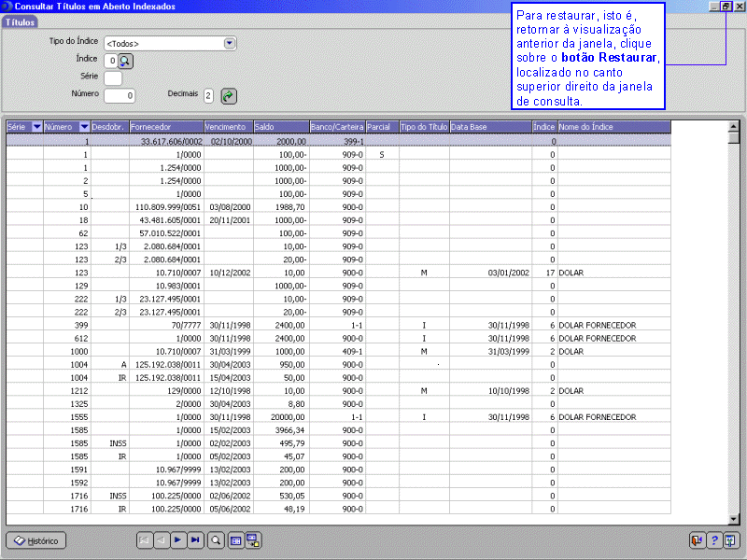Click the Histórico button
This screenshot has width=747, height=560.
point(36,540)
